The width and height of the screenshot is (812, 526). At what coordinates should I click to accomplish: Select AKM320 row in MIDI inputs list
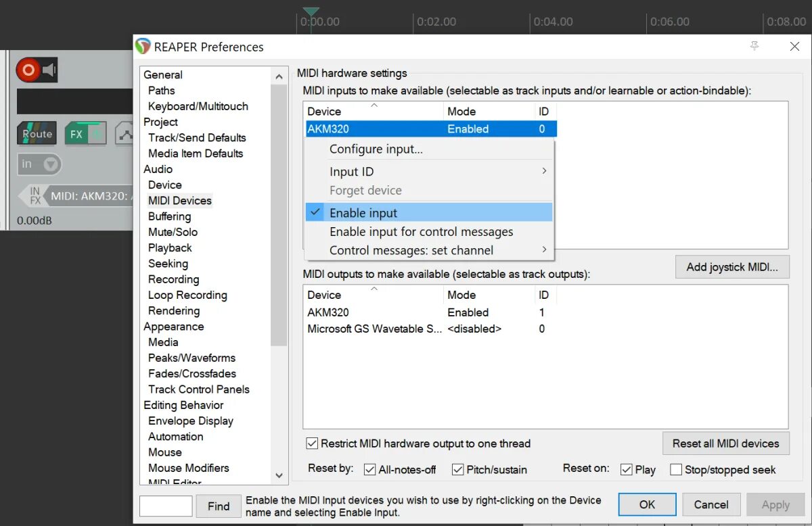click(431, 128)
